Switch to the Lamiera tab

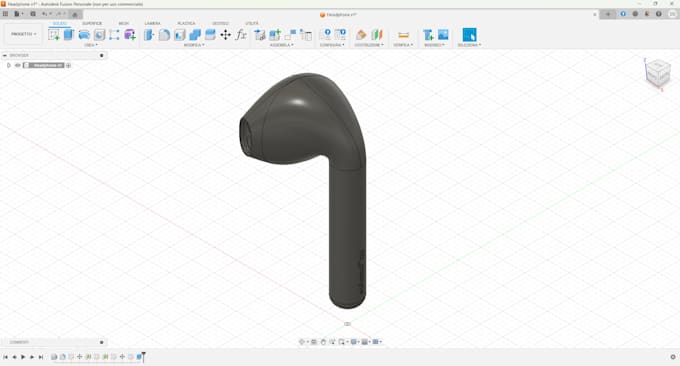(x=152, y=23)
